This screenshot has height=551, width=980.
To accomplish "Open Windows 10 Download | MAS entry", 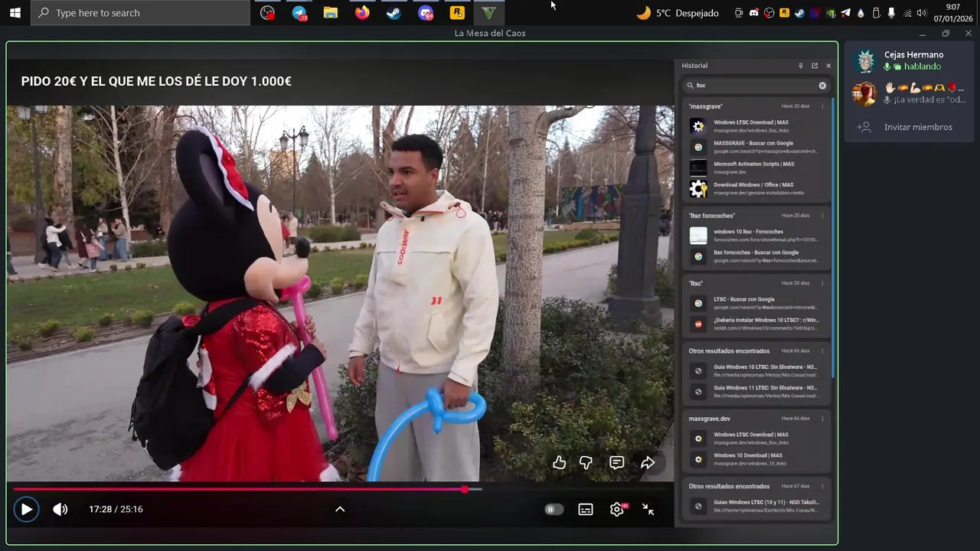I will 756,459.
